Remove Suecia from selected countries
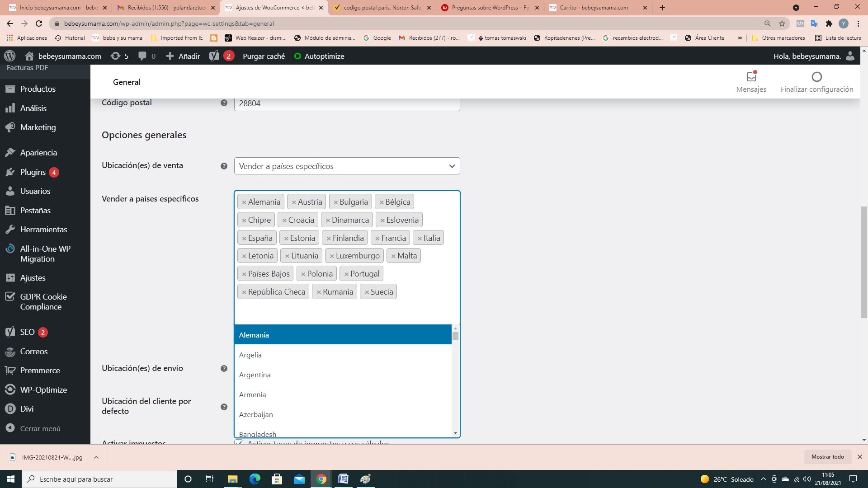This screenshot has height=488, width=868. pyautogui.click(x=367, y=292)
